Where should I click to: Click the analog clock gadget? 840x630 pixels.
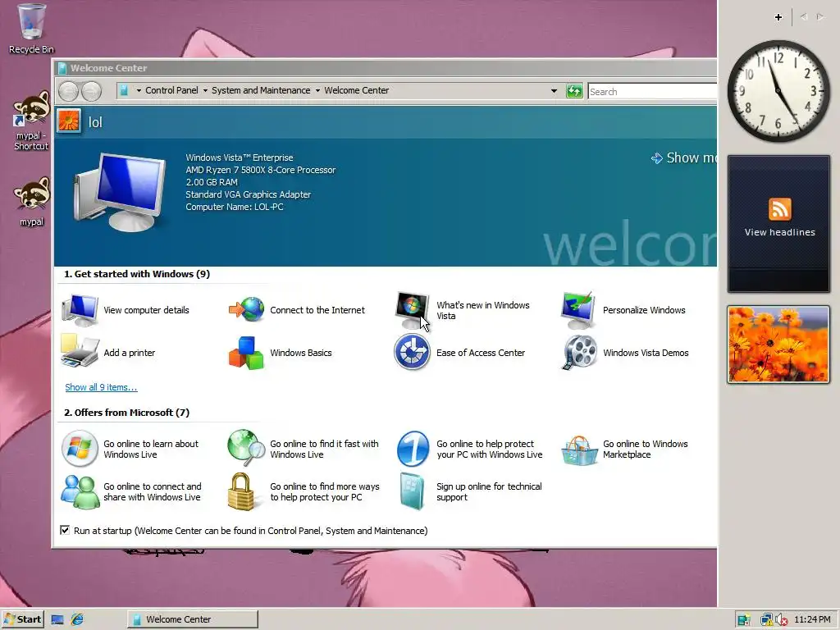coord(778,91)
